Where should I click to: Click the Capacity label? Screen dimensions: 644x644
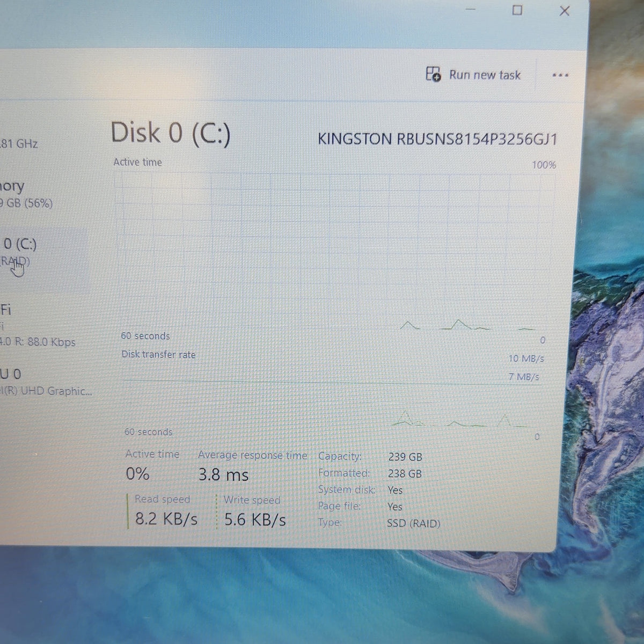click(340, 457)
